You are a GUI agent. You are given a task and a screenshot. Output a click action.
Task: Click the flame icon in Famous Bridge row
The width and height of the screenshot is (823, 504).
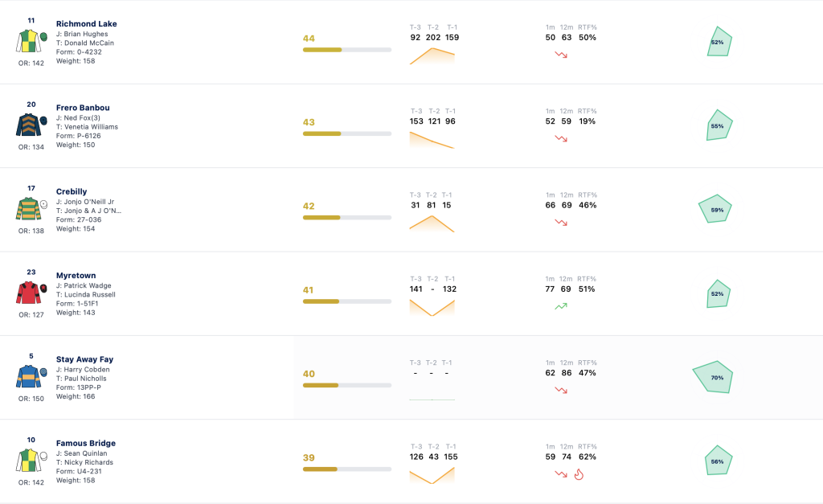click(579, 474)
